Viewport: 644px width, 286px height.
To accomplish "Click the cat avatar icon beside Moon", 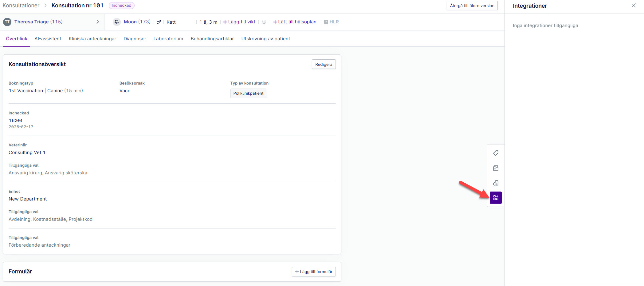I will point(117,22).
